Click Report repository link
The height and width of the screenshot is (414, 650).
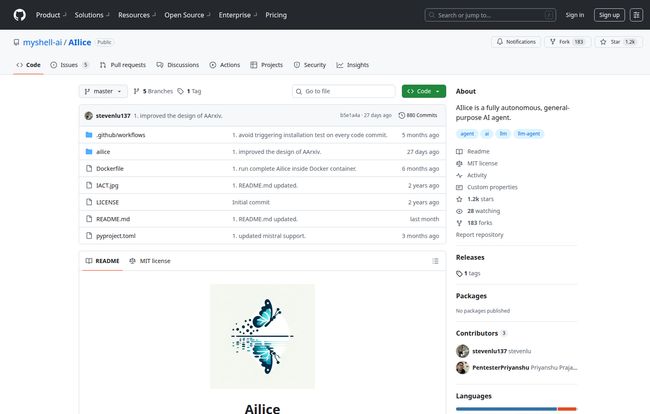point(479,235)
